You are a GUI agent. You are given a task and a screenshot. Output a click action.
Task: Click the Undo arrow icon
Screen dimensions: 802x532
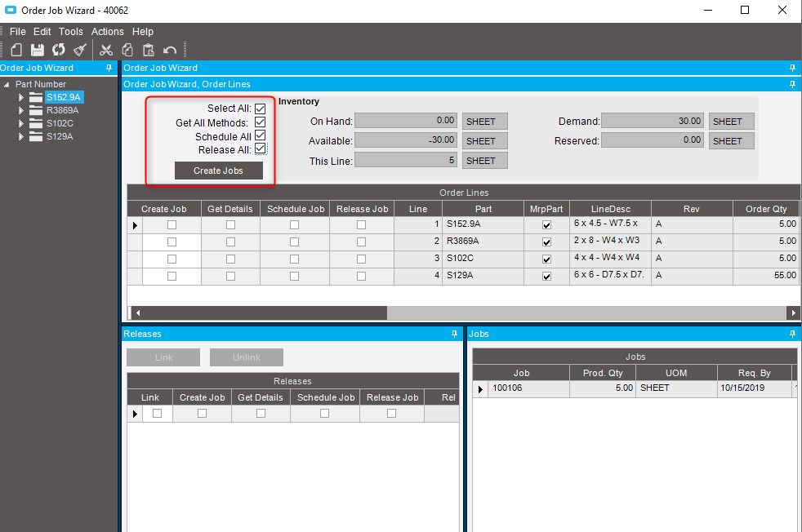tap(170, 50)
